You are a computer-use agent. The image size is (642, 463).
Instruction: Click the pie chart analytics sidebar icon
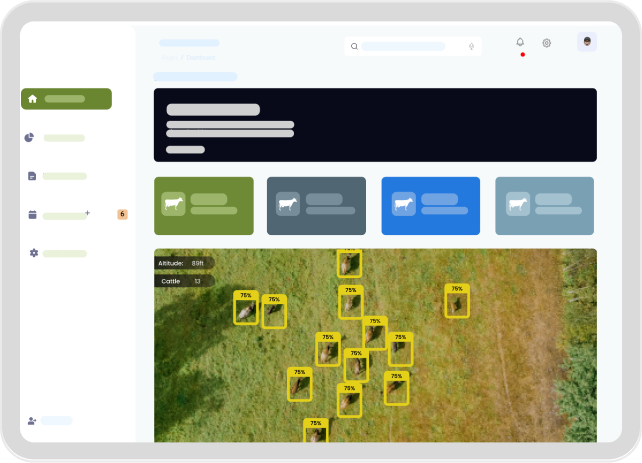coord(32,138)
